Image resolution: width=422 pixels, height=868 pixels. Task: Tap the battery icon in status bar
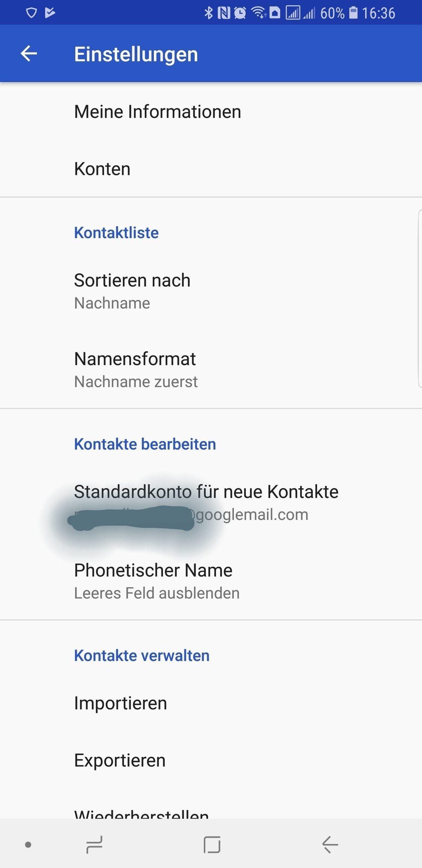[x=353, y=13]
